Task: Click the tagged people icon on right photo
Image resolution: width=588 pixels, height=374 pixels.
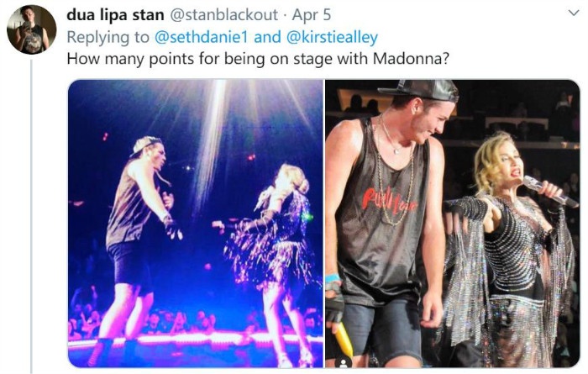Action: tap(343, 363)
